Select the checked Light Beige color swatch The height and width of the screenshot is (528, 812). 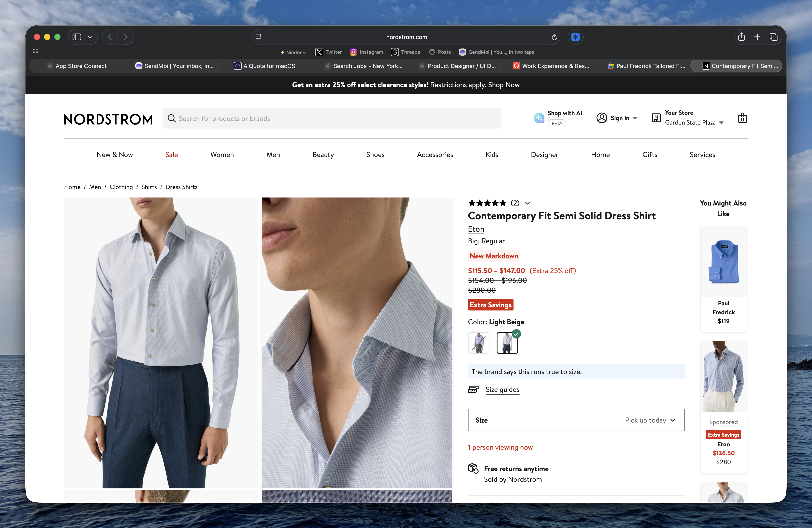pos(507,343)
